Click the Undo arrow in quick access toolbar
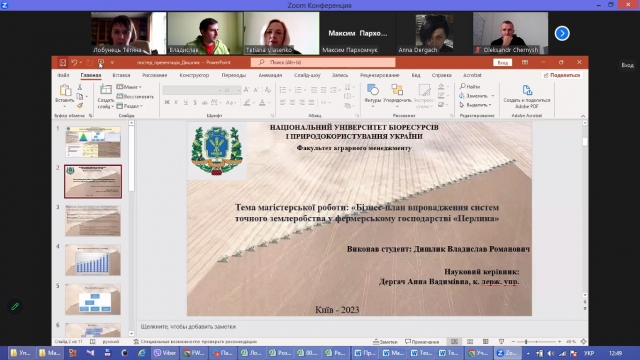Viewport: 640px width, 360px height. [74, 62]
